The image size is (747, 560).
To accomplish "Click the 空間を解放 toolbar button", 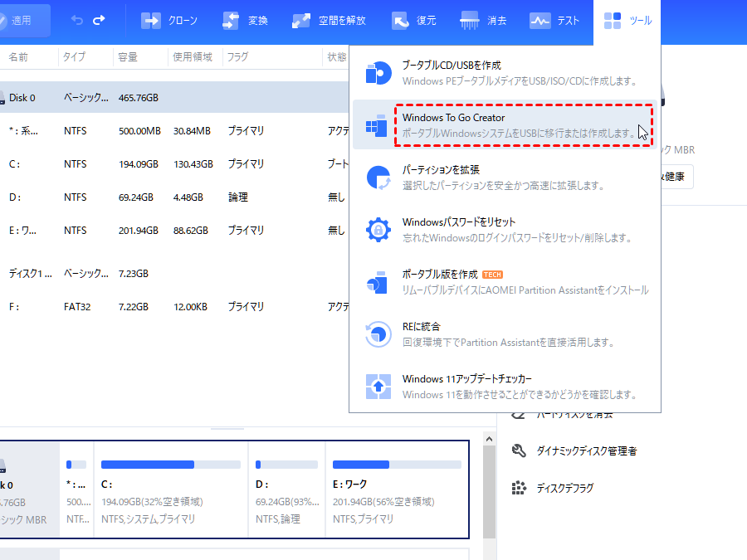I will [x=329, y=21].
